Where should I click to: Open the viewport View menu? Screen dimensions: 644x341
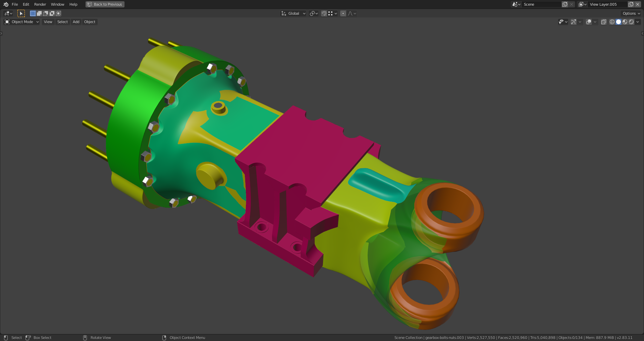coord(48,22)
